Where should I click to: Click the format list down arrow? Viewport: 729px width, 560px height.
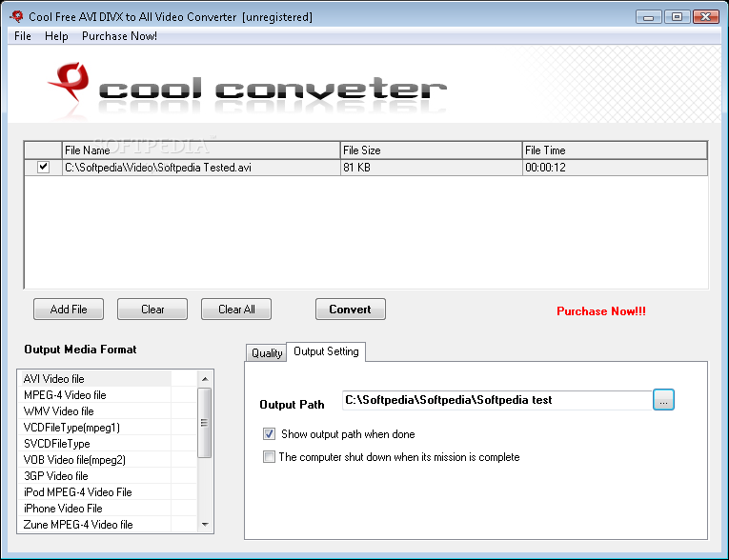coord(205,524)
